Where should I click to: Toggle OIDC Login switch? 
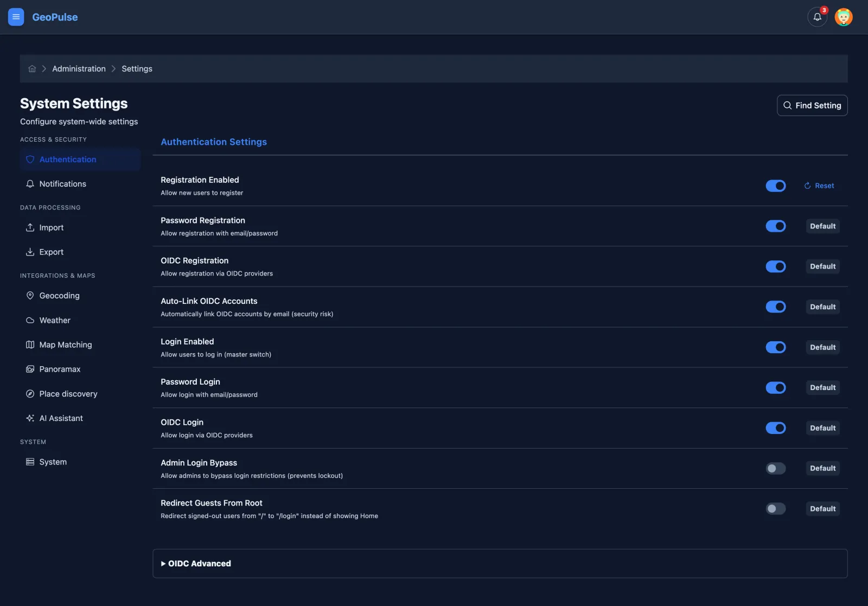pos(776,428)
